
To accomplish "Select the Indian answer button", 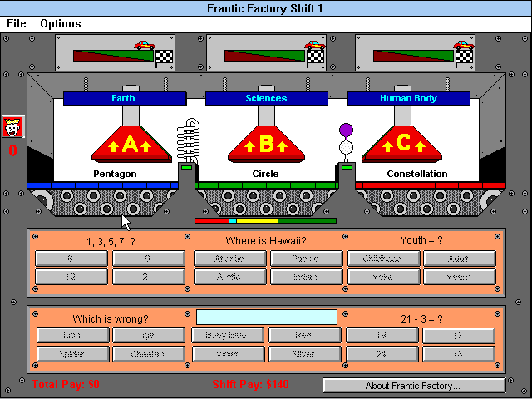I will pos(307,277).
